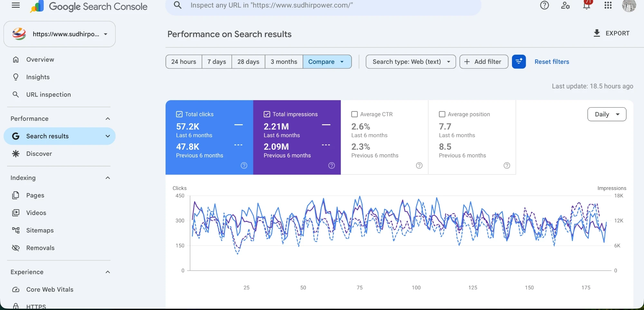
Task: Click the Add filter button
Action: click(x=484, y=61)
